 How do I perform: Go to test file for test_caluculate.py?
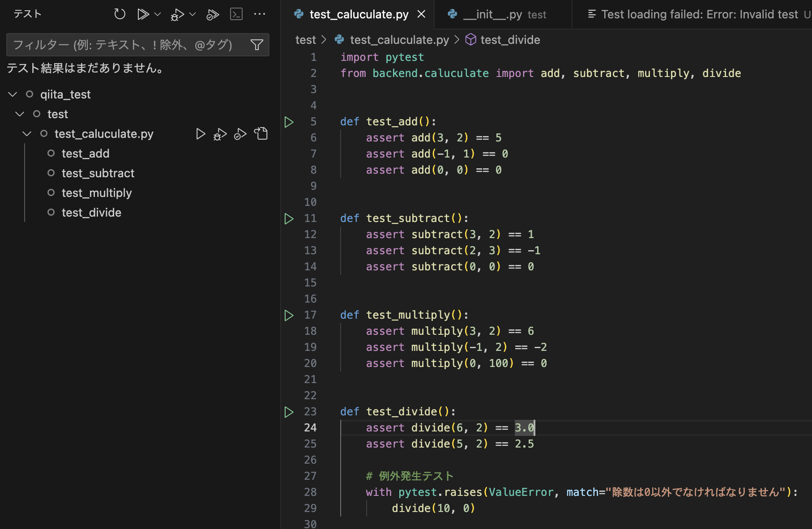click(x=261, y=133)
